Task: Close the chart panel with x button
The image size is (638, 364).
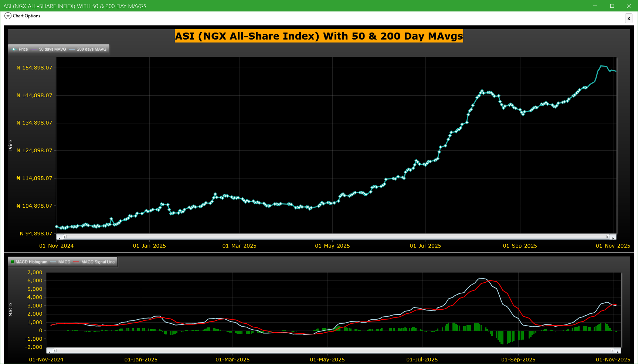Action: click(628, 18)
